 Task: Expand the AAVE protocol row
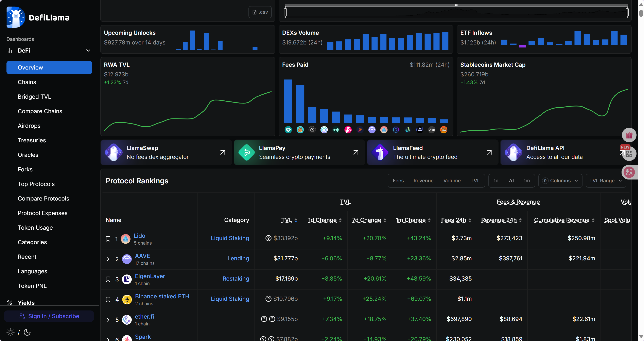[x=108, y=259]
